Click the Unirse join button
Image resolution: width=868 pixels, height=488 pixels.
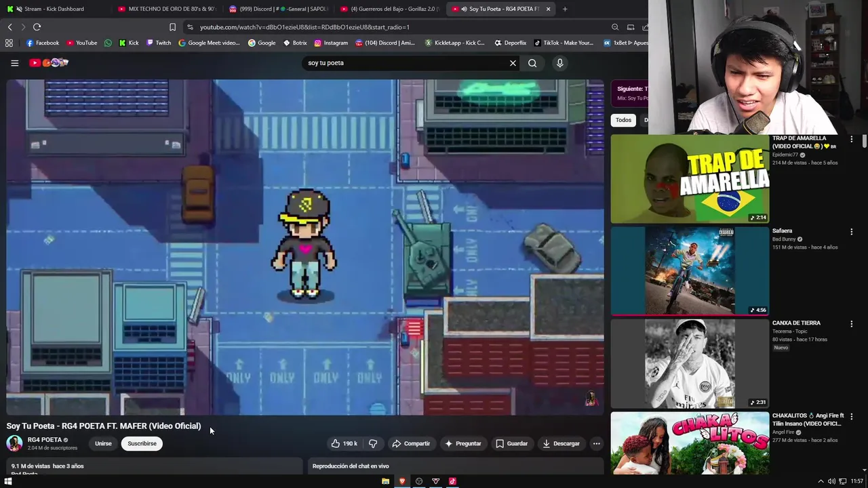click(103, 444)
